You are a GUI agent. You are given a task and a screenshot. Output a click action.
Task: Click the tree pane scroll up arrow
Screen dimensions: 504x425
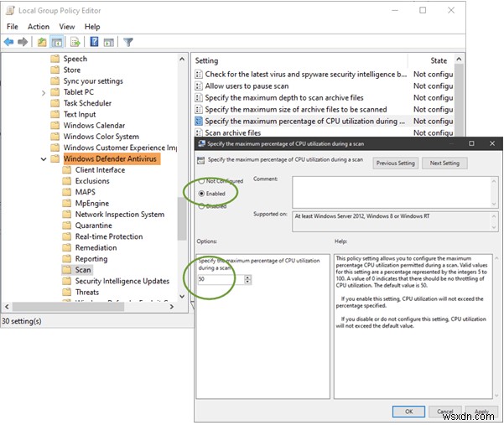[x=182, y=60]
